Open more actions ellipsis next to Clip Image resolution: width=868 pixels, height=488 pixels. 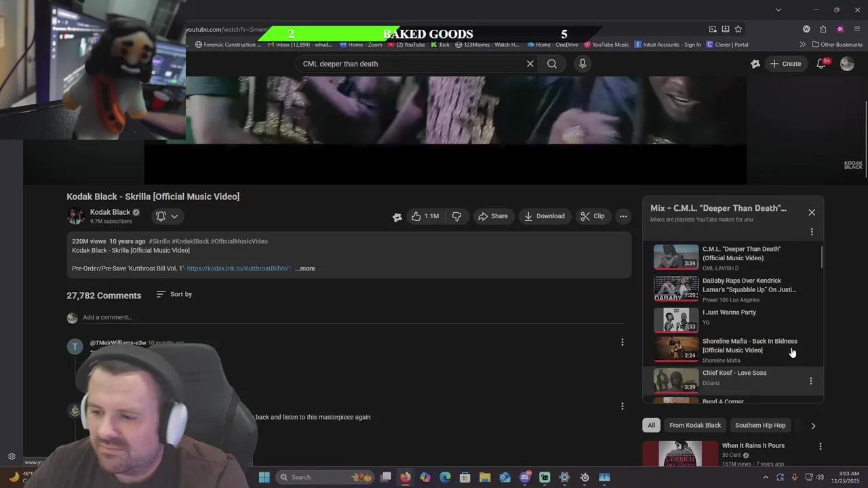(623, 216)
